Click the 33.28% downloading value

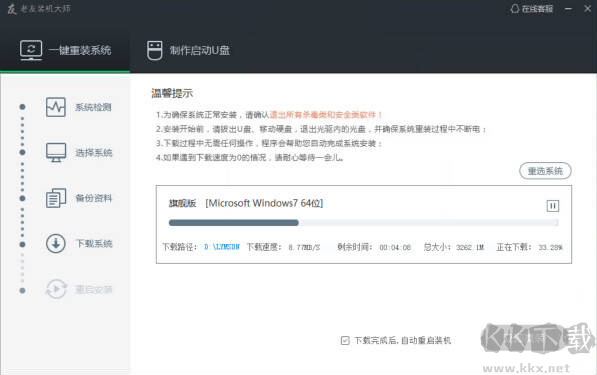coord(550,247)
